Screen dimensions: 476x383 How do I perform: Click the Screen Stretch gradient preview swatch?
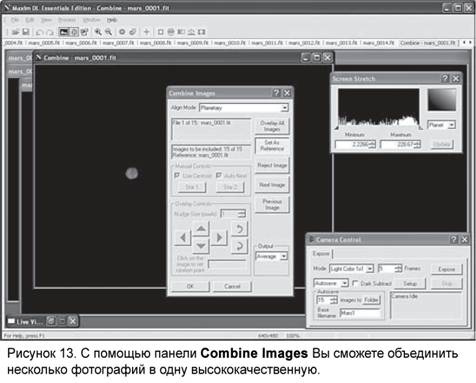click(x=442, y=100)
